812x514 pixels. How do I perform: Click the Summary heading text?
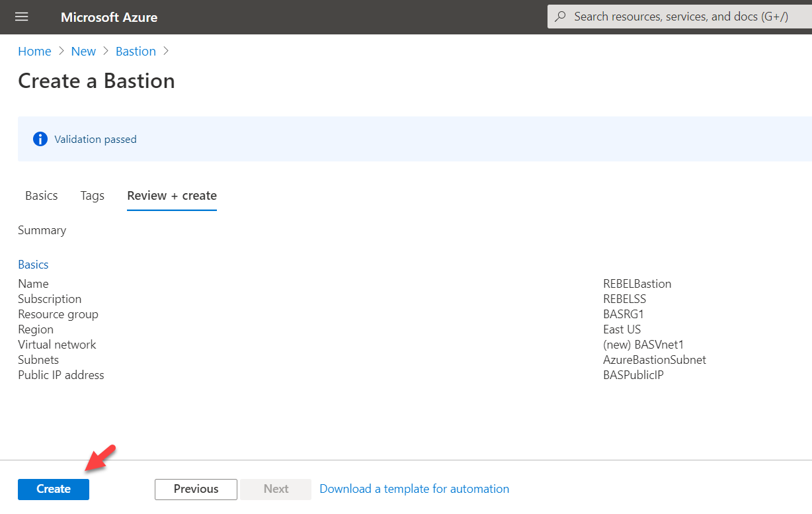click(42, 230)
